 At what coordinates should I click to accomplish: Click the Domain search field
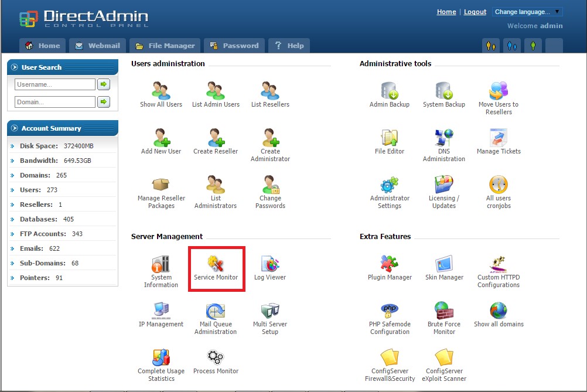click(x=55, y=102)
